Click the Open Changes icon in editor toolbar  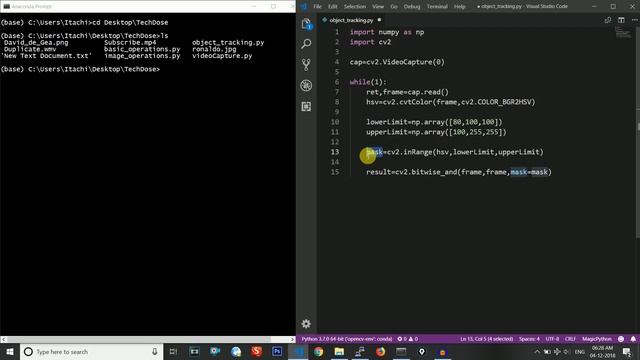tap(608, 20)
